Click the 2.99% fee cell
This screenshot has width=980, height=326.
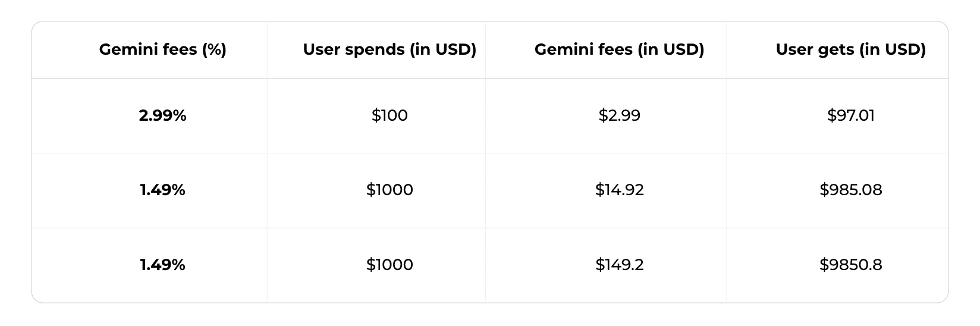point(162,115)
